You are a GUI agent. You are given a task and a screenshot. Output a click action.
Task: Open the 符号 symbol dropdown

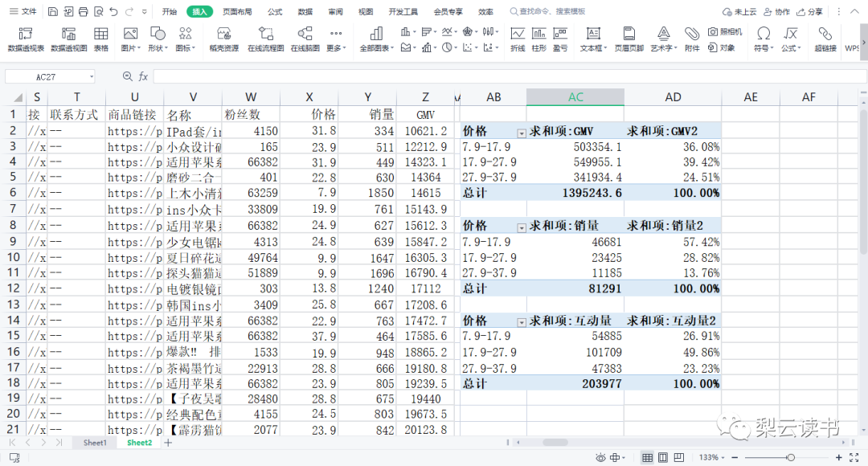(x=764, y=39)
